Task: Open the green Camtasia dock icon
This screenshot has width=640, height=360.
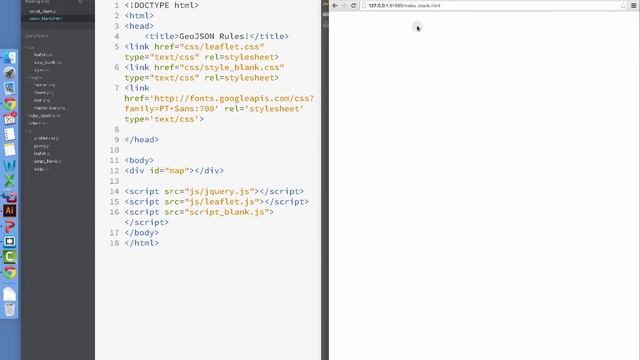Action: (x=9, y=257)
